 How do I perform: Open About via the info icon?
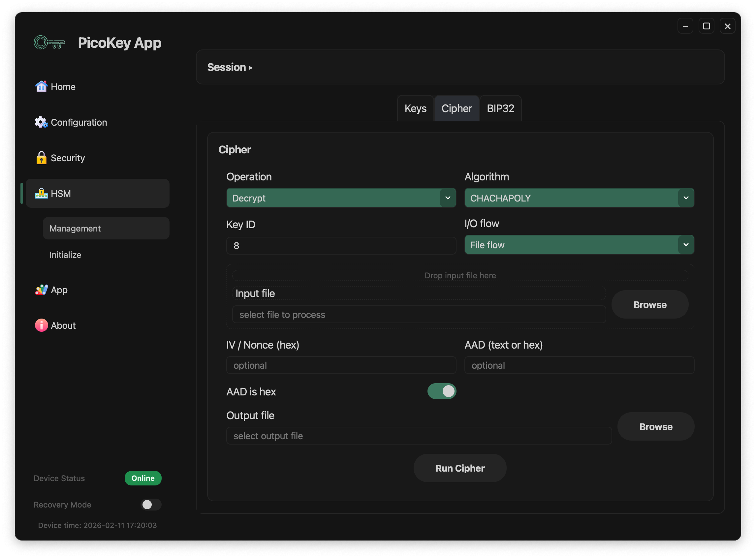pos(41,325)
